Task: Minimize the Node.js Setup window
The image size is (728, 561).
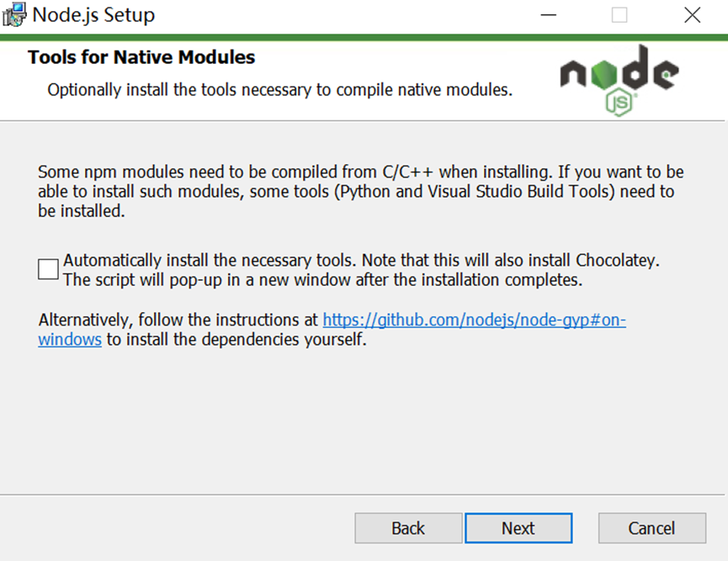Action: (x=549, y=15)
